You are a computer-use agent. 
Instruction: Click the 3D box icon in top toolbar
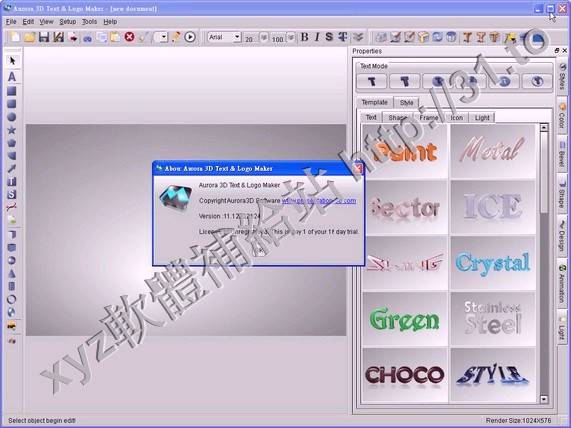point(423,37)
